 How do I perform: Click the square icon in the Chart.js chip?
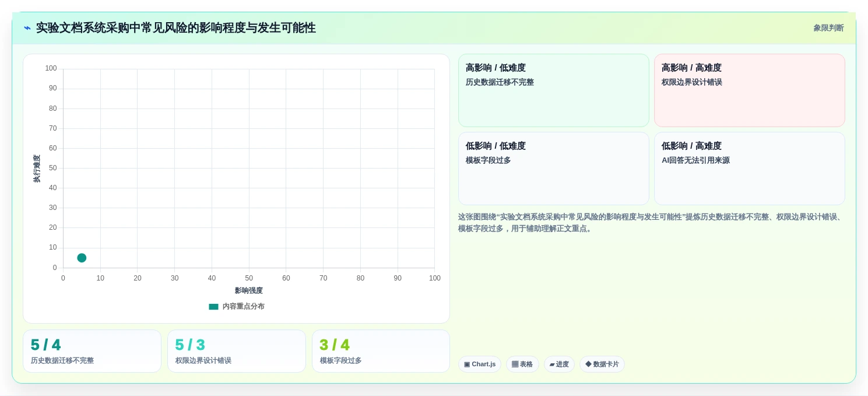point(467,365)
